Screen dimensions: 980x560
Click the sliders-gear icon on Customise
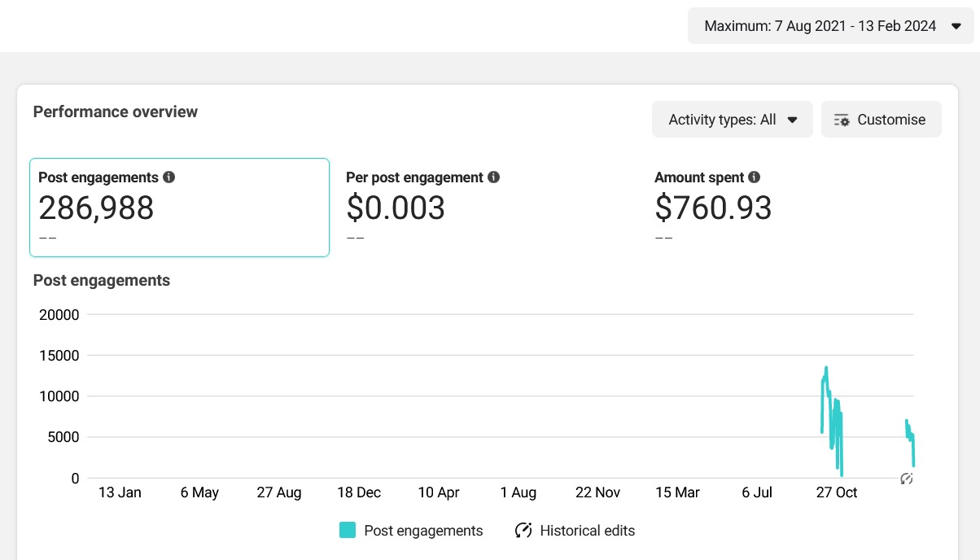[x=842, y=120]
